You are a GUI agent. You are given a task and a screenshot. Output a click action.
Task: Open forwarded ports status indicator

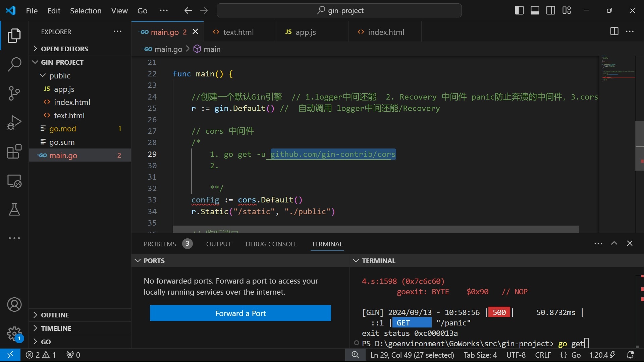click(73, 355)
